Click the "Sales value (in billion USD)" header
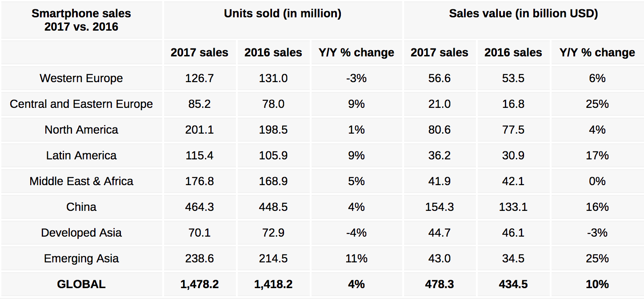644x301 pixels. pyautogui.click(x=523, y=14)
